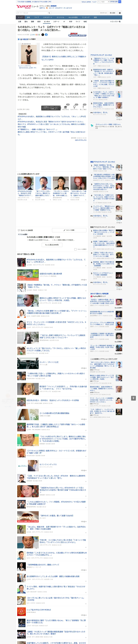Open the 地域 category
This screenshot has width=138, height=644.
point(85,21)
